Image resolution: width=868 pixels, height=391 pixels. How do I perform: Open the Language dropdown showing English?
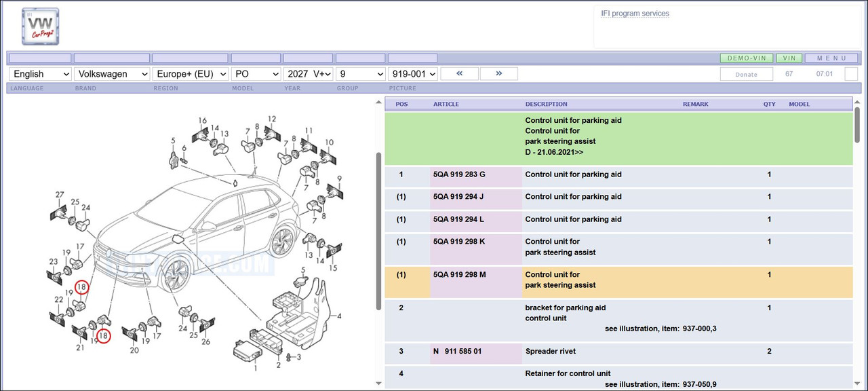click(40, 73)
